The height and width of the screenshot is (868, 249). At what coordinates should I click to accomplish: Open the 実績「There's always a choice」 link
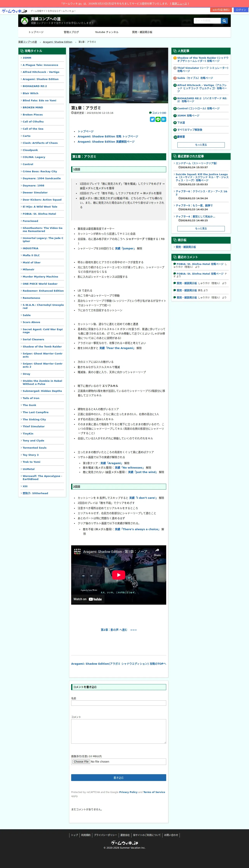pos(137,529)
